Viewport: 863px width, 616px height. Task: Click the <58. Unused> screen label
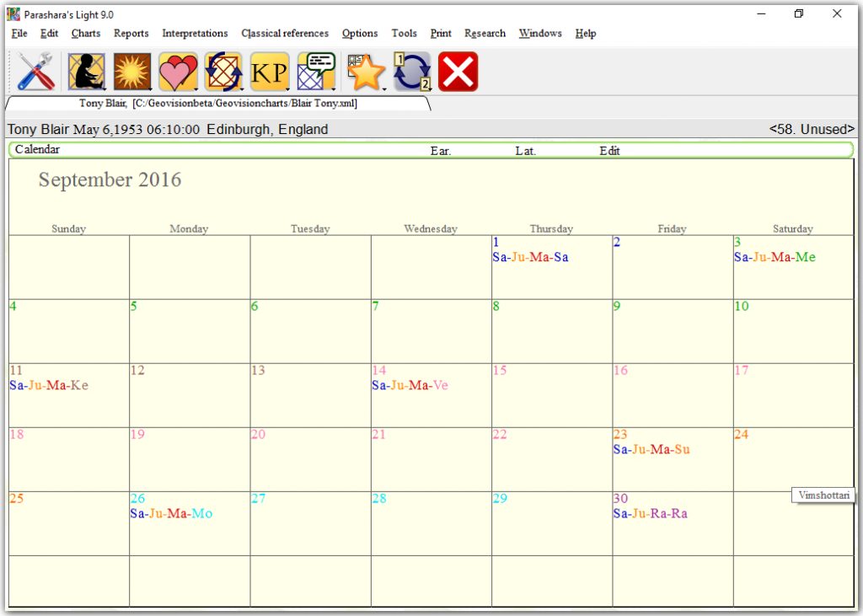pyautogui.click(x=812, y=130)
